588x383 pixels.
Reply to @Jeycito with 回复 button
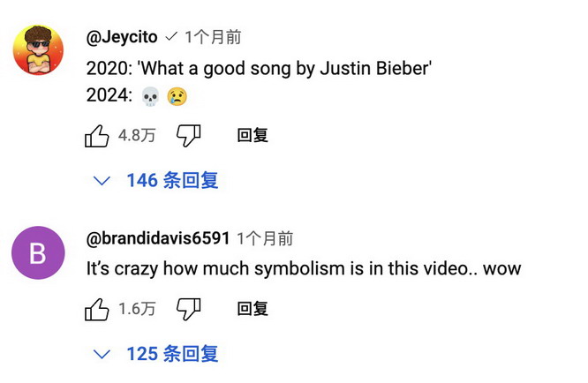(x=253, y=136)
